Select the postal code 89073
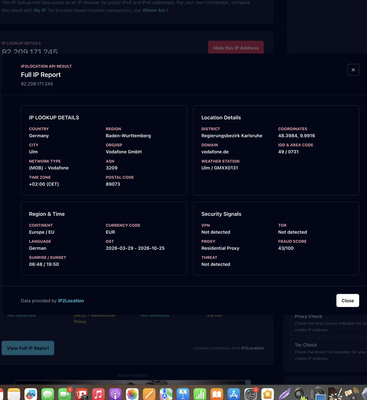 point(113,184)
